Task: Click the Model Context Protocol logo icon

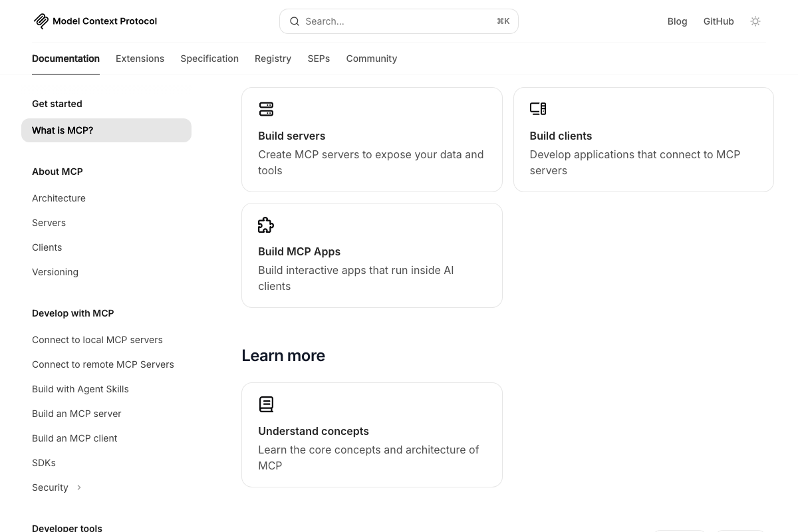Action: 41,21
